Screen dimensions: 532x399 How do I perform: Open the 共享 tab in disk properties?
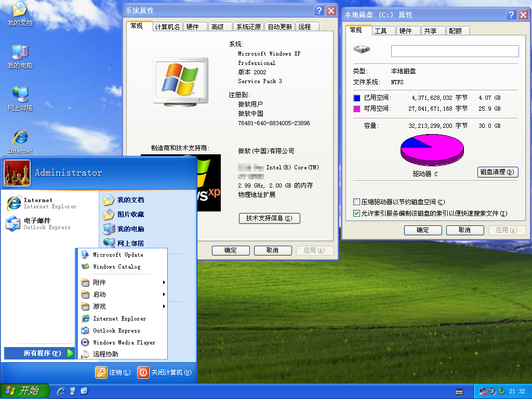pos(433,31)
